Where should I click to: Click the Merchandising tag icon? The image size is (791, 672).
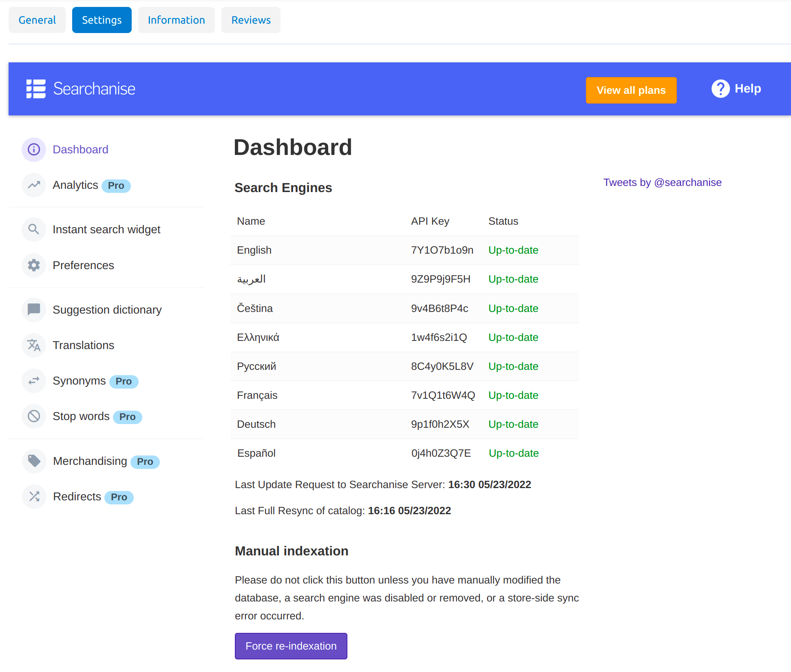point(34,461)
